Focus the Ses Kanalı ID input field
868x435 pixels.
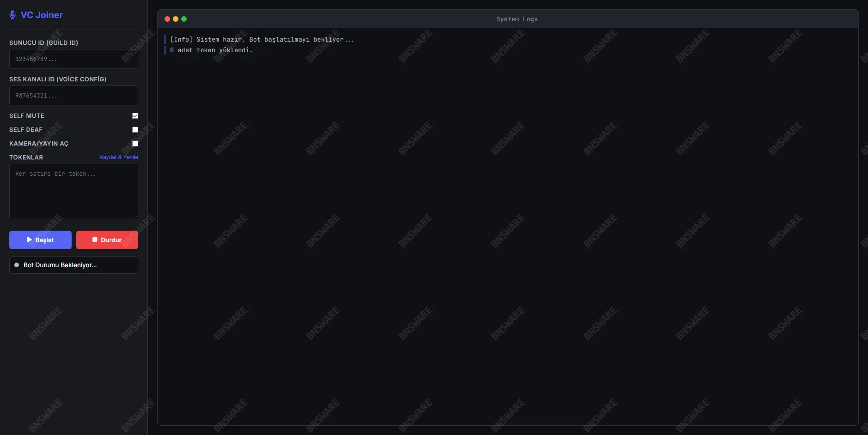click(x=73, y=95)
